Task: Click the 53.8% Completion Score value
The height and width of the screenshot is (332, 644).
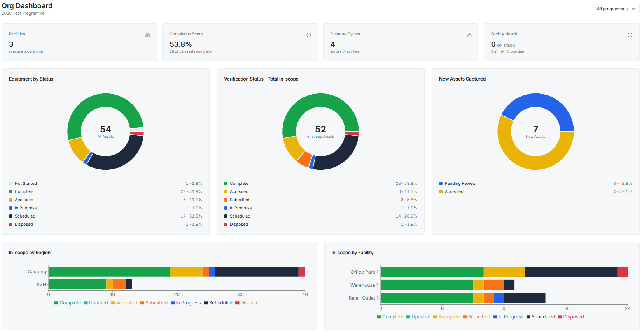Action: [x=181, y=44]
